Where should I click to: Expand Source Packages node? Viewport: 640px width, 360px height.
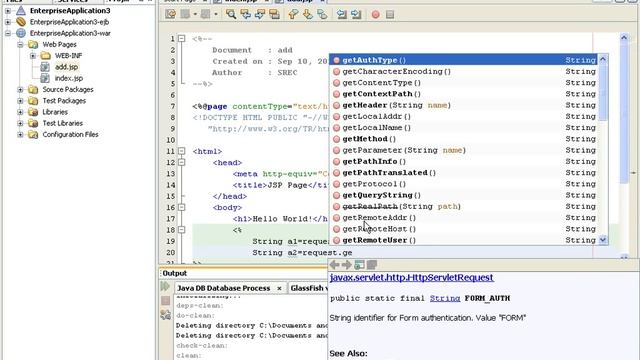click(x=20, y=89)
